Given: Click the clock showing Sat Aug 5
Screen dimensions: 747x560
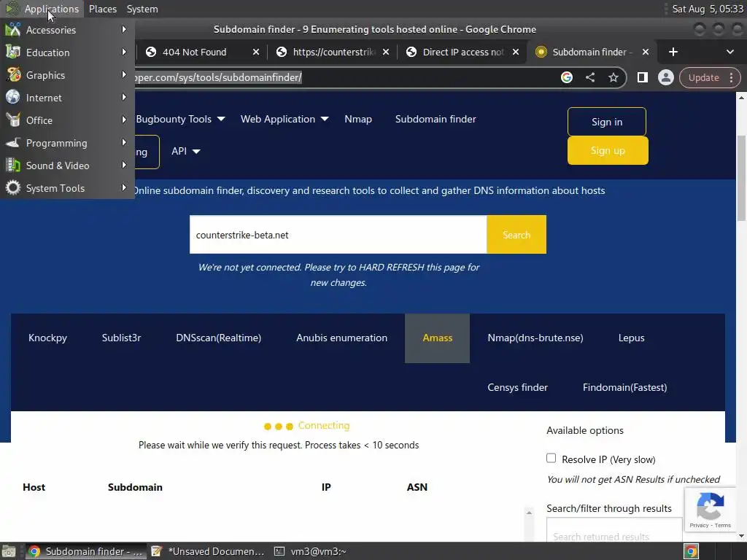Looking at the screenshot, I should [708, 9].
